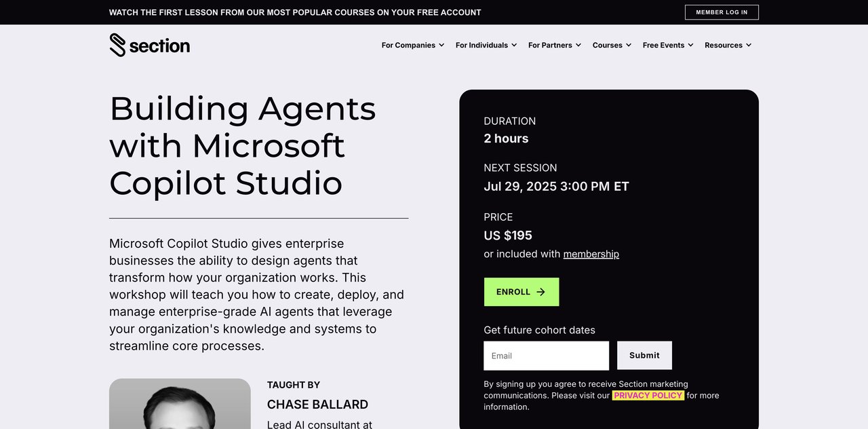Open the For Partners menu
Screen dimensions: 868x429
(x=555, y=45)
